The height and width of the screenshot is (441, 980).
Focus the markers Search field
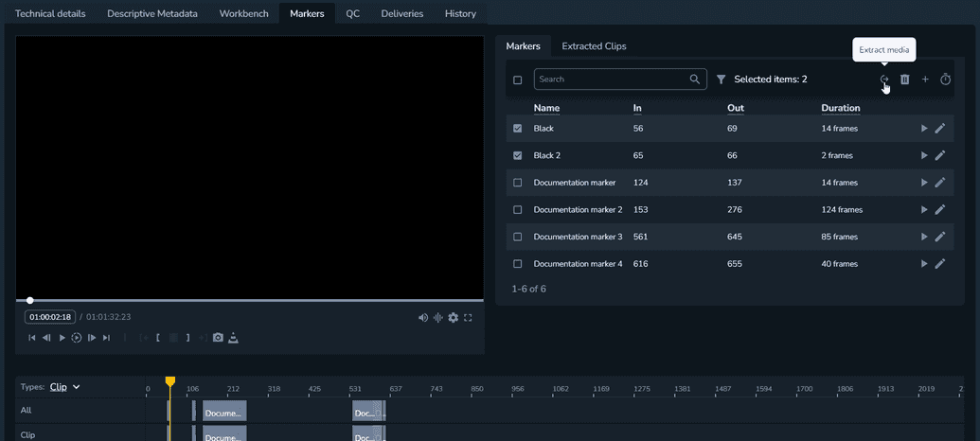coord(620,79)
